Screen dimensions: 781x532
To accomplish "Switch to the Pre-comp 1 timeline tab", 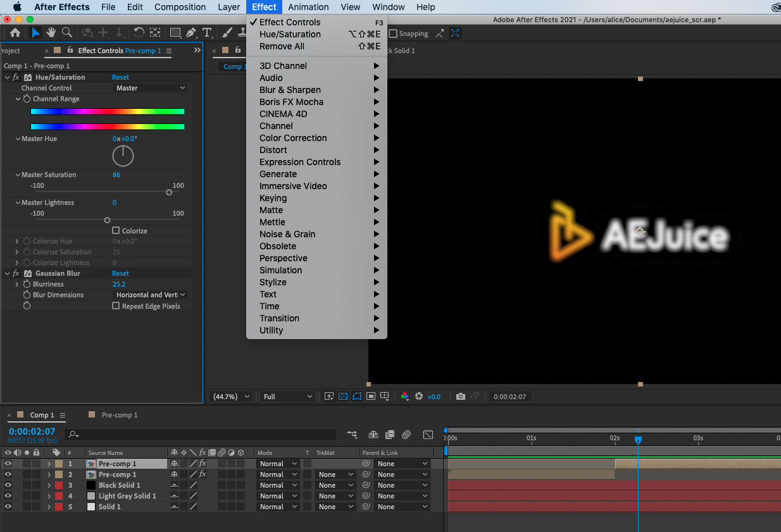I will (x=119, y=415).
